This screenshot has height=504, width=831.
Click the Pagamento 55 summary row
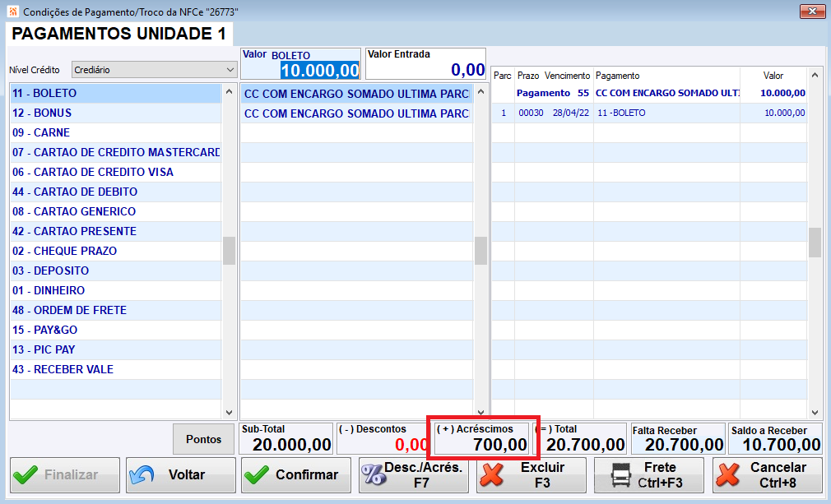pos(649,93)
